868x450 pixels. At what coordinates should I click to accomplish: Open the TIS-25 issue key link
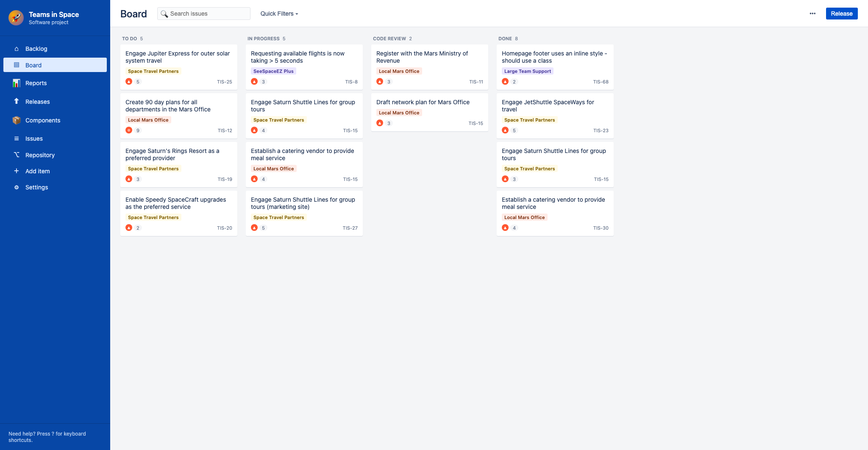224,82
